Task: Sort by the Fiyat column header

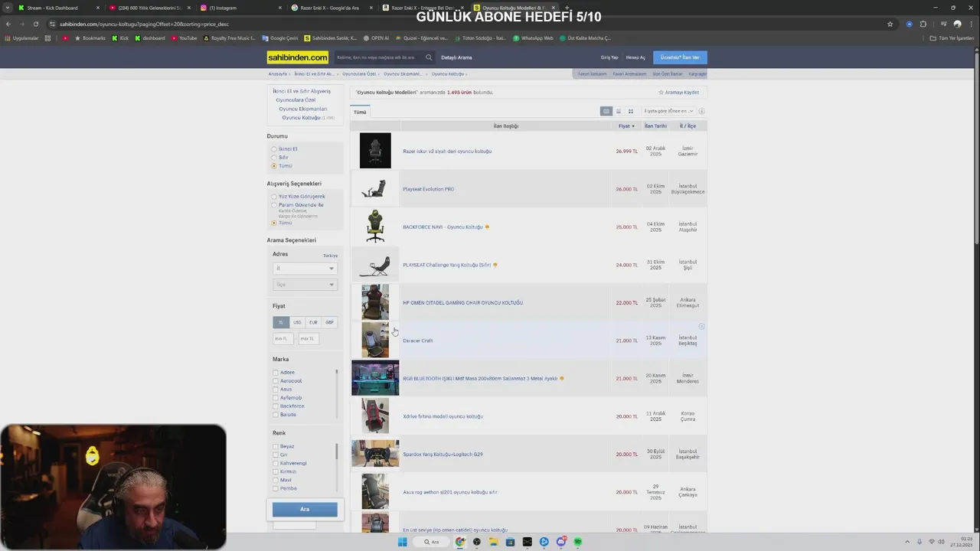Action: pyautogui.click(x=626, y=126)
